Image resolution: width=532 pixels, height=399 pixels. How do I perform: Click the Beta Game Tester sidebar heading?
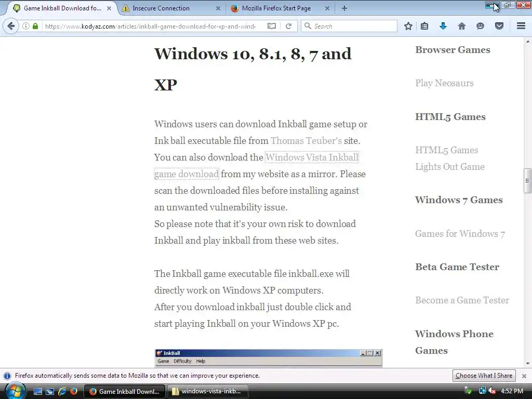(x=457, y=267)
